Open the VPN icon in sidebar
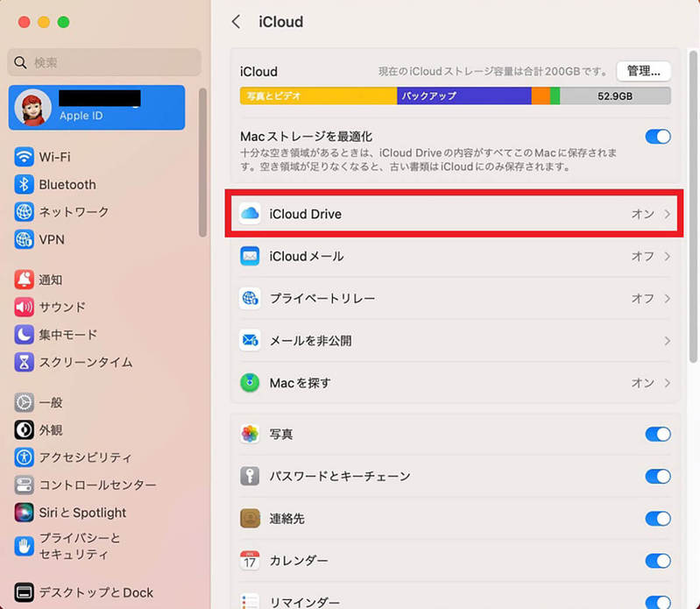The height and width of the screenshot is (609, 700). point(24,240)
